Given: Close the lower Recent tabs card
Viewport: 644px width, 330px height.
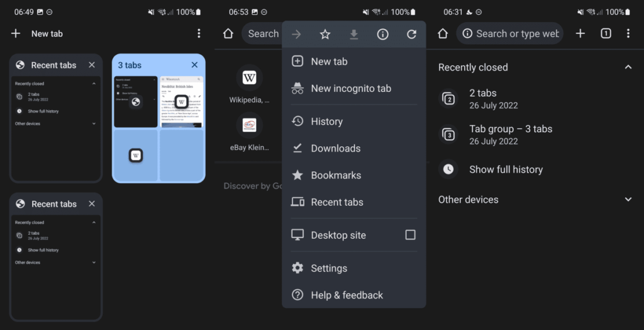Looking at the screenshot, I should pyautogui.click(x=92, y=203).
